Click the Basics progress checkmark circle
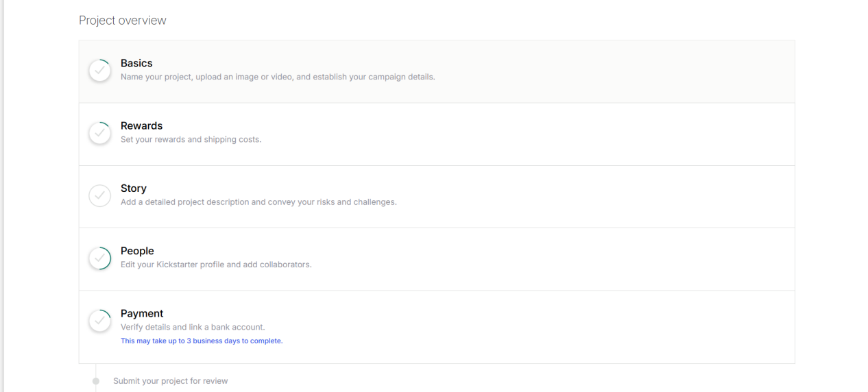The height and width of the screenshot is (392, 868). point(100,71)
